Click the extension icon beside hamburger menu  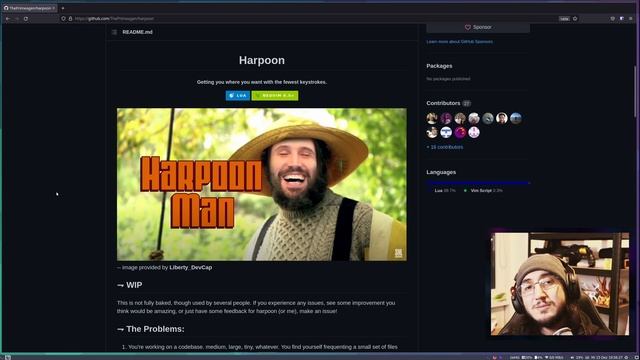coord(622,19)
